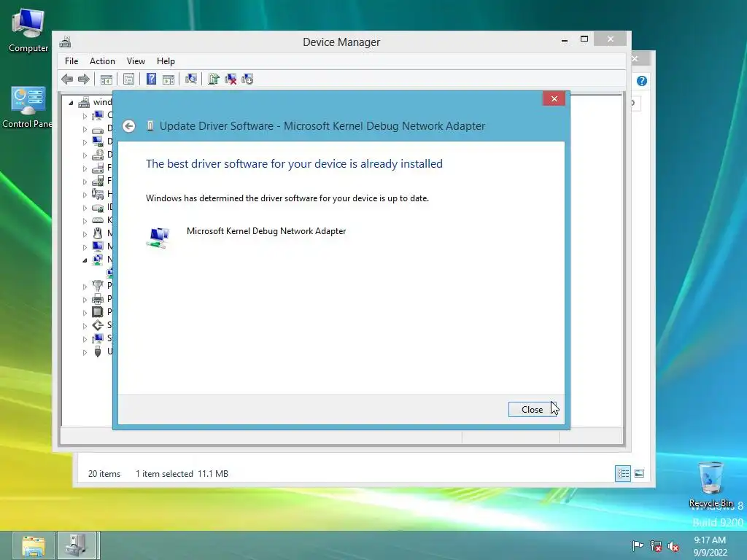Click the Action Center flag tray icon
Image resolution: width=747 pixels, height=560 pixels.
[x=638, y=546]
